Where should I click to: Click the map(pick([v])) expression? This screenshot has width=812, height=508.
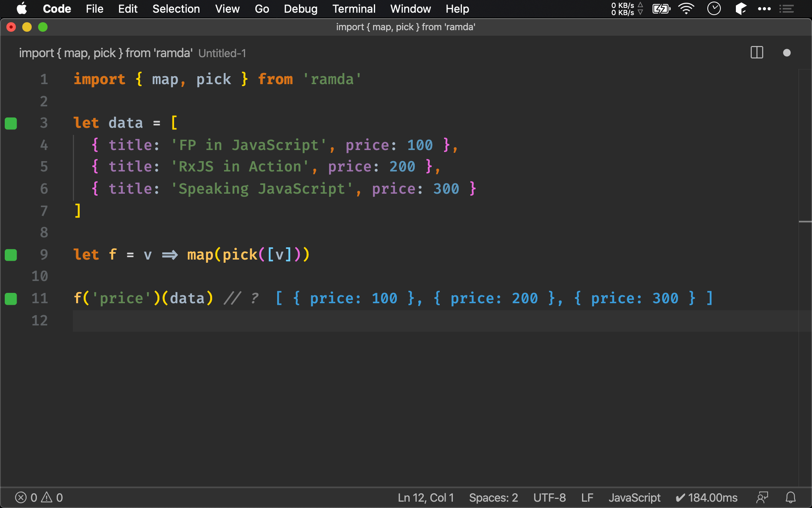248,255
